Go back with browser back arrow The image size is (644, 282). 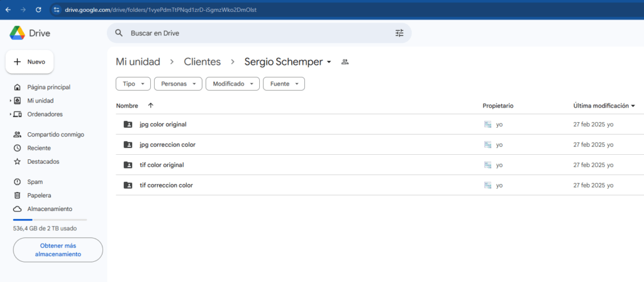tap(8, 9)
